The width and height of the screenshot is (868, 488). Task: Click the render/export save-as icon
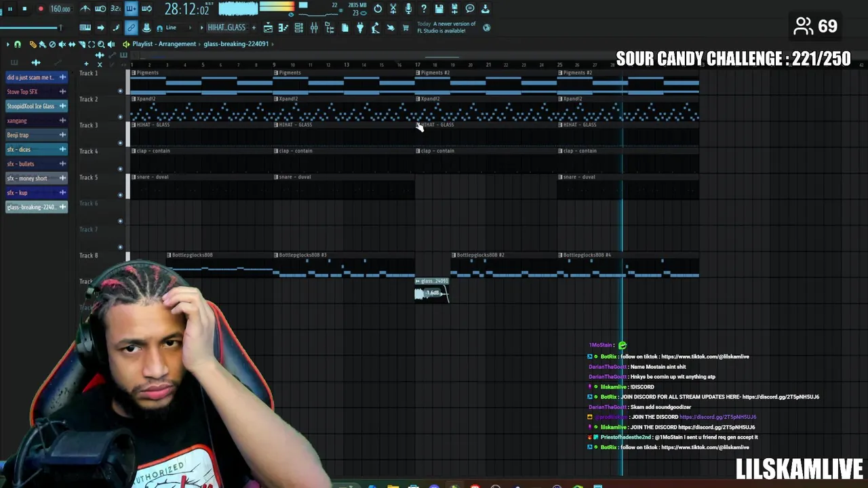(x=454, y=9)
